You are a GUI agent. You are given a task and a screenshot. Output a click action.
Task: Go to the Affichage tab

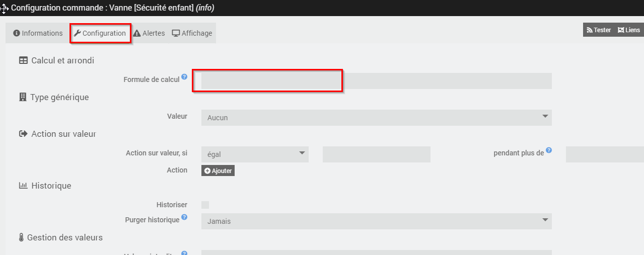[192, 33]
